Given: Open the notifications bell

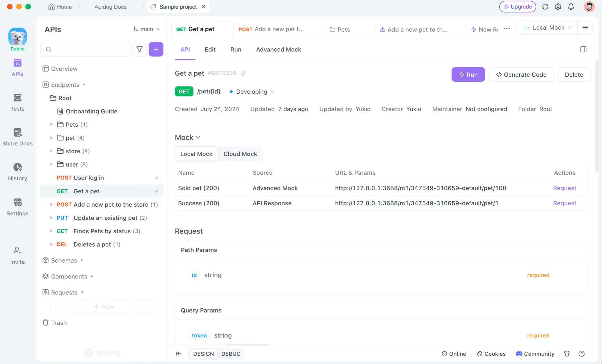Looking at the screenshot, I should pos(571,7).
